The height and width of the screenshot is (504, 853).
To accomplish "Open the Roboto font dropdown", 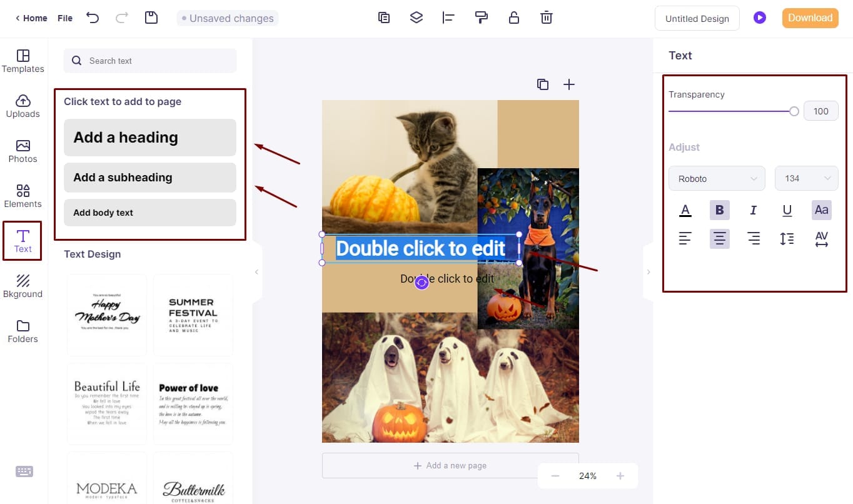I will [x=717, y=178].
